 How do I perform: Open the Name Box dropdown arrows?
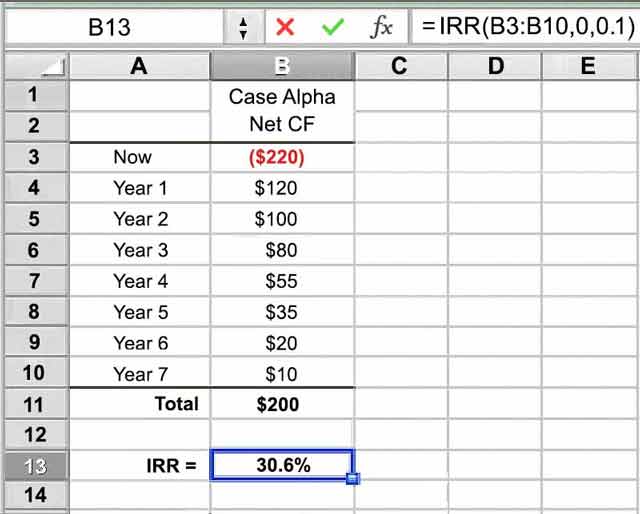tap(243, 27)
